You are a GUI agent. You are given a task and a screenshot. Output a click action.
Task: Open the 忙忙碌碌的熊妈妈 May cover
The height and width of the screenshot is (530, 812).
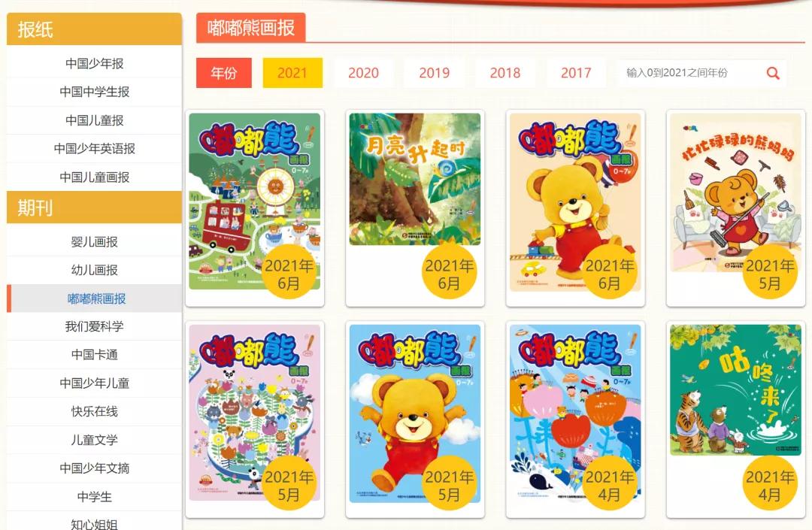(x=735, y=192)
